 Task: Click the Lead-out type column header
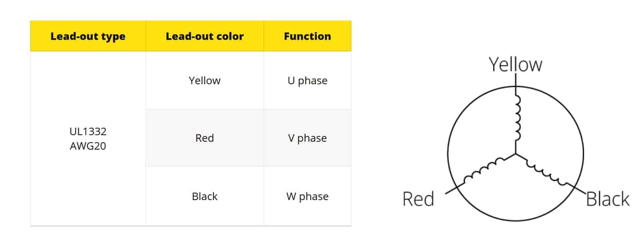click(88, 36)
